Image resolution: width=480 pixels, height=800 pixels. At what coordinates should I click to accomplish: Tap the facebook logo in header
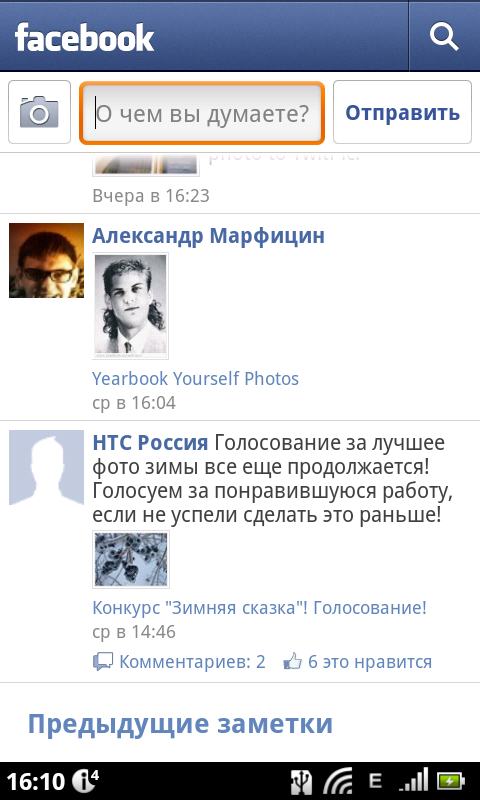click(x=84, y=37)
